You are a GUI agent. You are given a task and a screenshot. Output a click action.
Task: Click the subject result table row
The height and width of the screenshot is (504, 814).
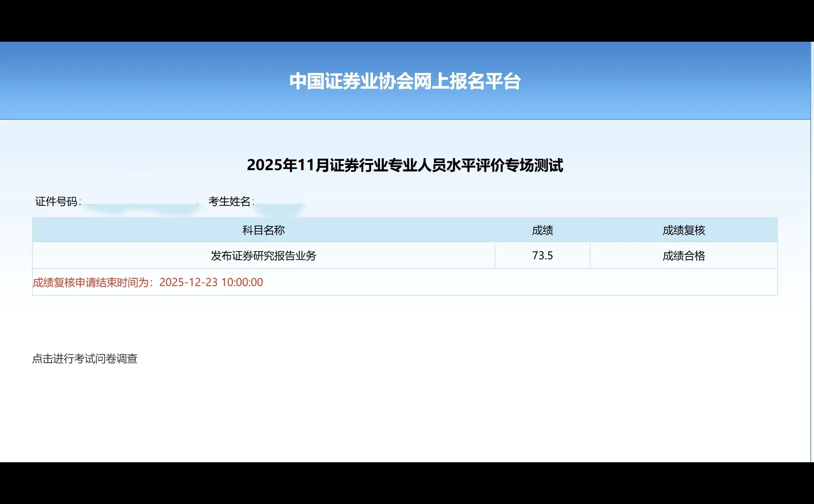pyautogui.click(x=405, y=256)
